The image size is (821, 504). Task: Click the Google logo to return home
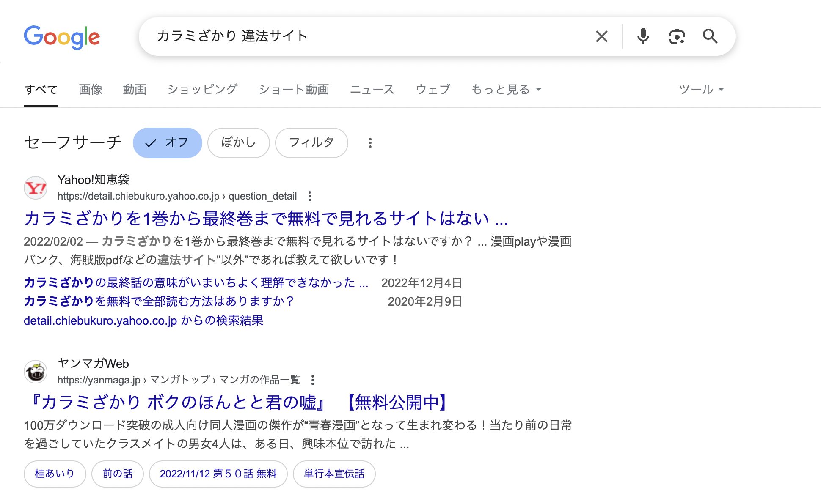click(62, 37)
